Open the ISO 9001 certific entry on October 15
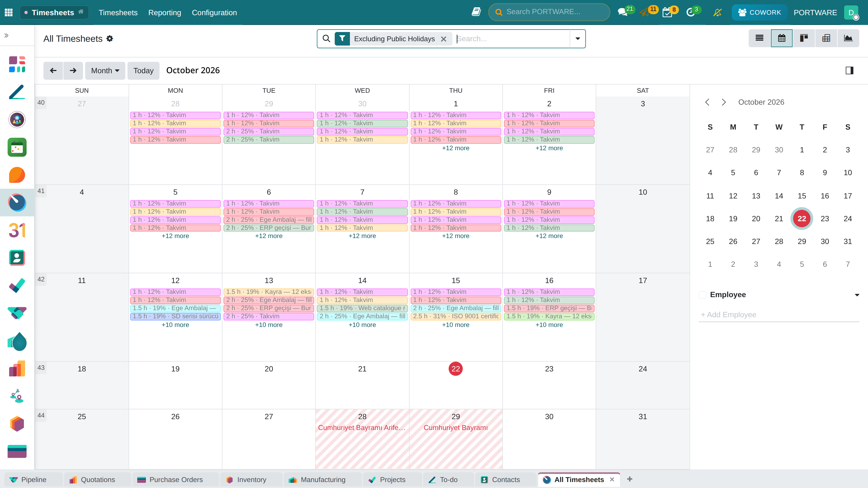This screenshot has height=488, width=868. point(456,316)
